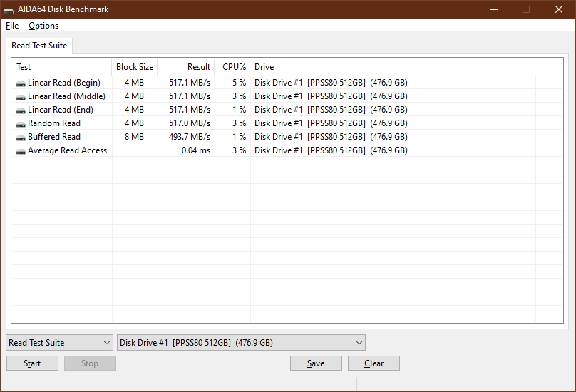
Task: Select the Buffered Read row label
Action: click(54, 137)
